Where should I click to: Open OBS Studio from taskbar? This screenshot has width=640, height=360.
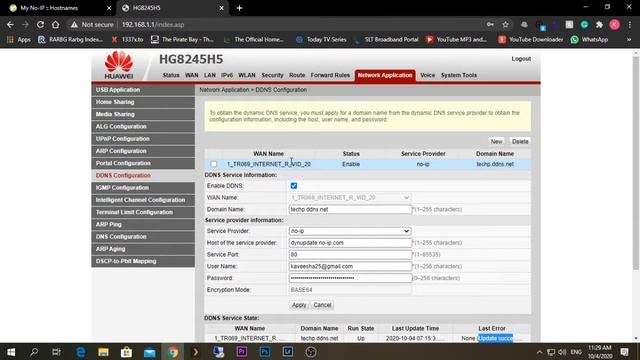coord(311,352)
